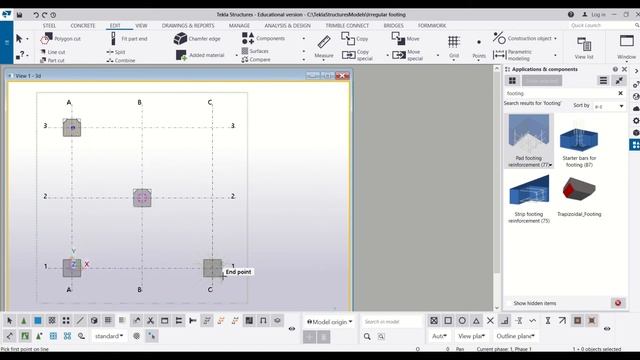This screenshot has width=640, height=360.
Task: Open the Auto snap depth dropdown
Action: pos(439,336)
